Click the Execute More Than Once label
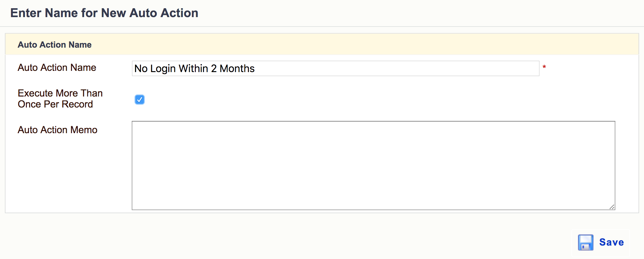 [x=60, y=99]
